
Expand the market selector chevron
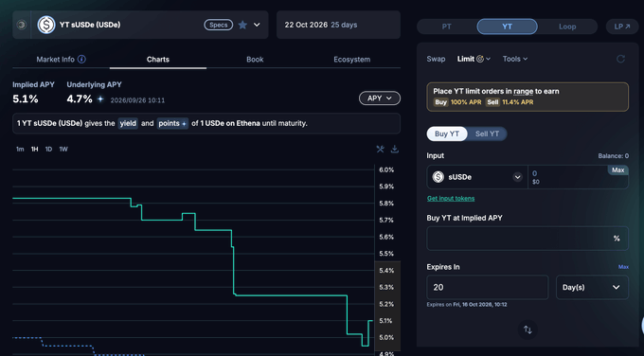pyautogui.click(x=257, y=25)
